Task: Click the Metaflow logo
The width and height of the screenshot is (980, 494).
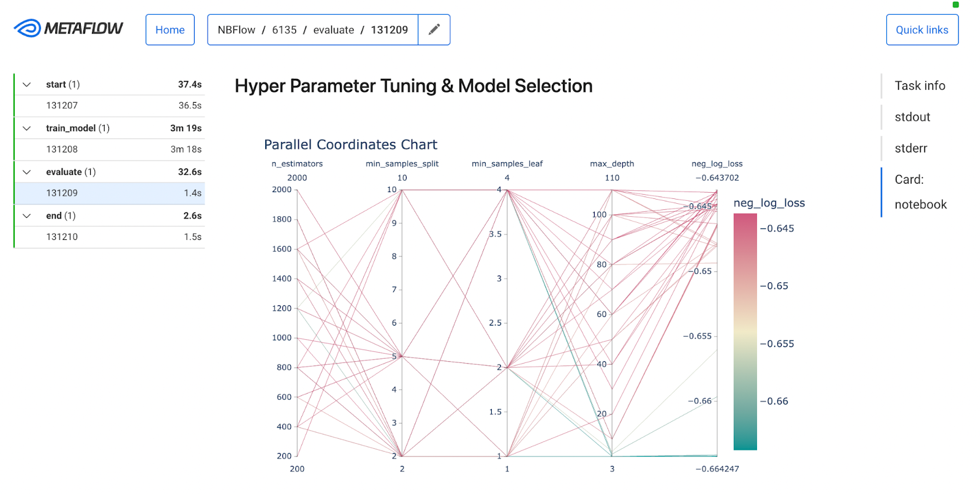Action: pyautogui.click(x=68, y=29)
